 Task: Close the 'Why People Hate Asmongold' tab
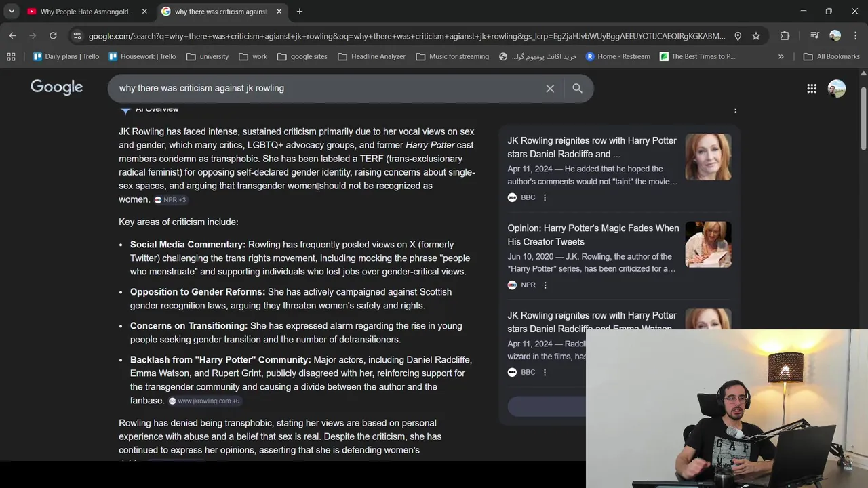click(x=144, y=12)
